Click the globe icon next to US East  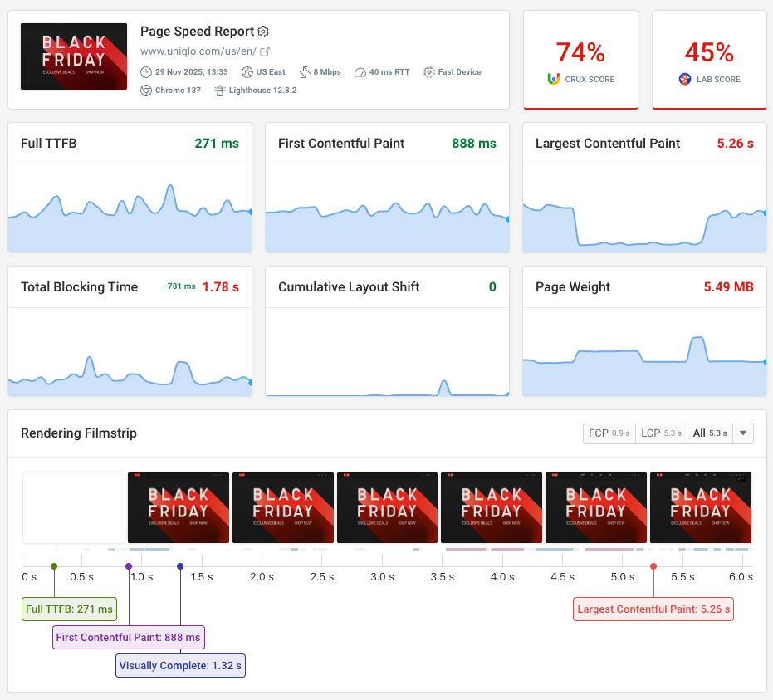[247, 72]
